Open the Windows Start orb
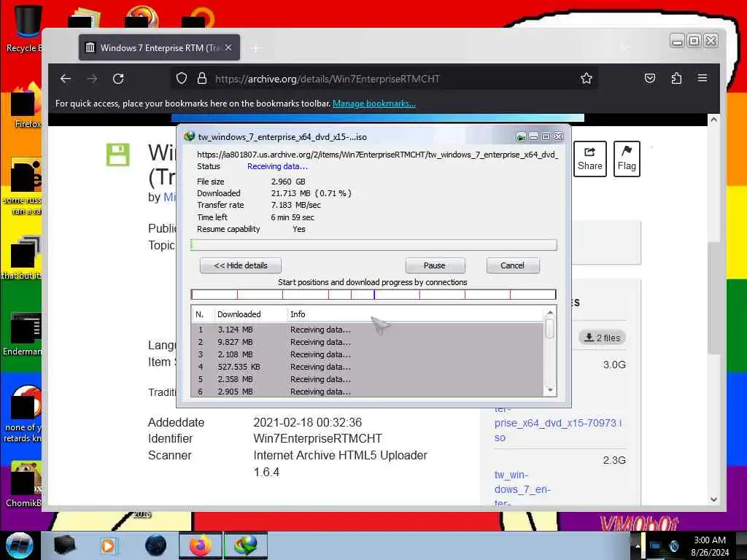The height and width of the screenshot is (560, 747). (20, 545)
